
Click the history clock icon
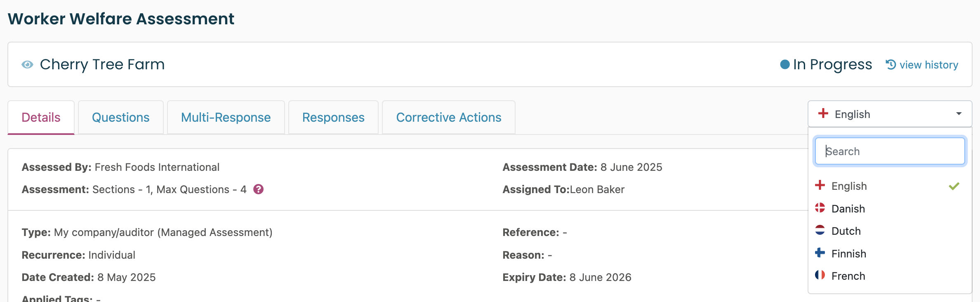coord(891,65)
